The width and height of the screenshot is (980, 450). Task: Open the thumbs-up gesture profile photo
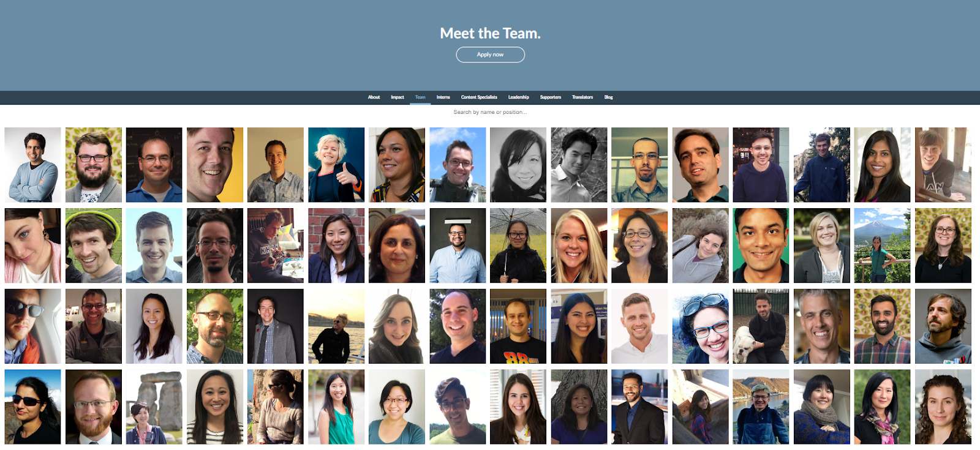[x=336, y=165]
